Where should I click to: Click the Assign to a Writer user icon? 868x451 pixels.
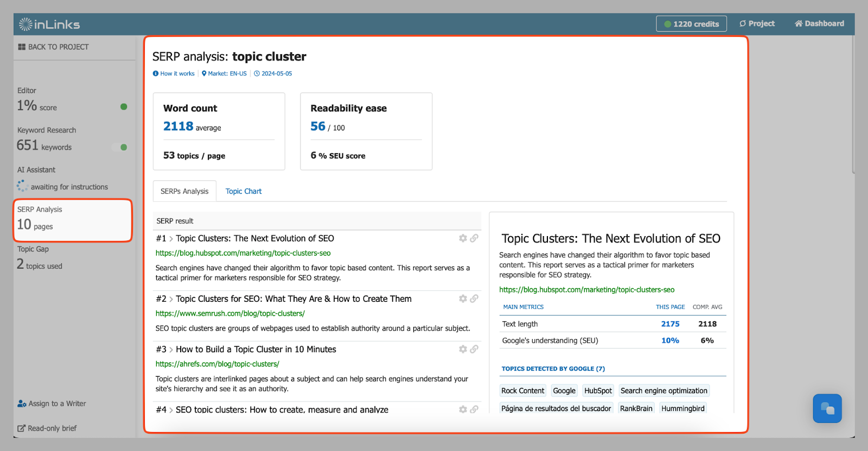pyautogui.click(x=22, y=404)
